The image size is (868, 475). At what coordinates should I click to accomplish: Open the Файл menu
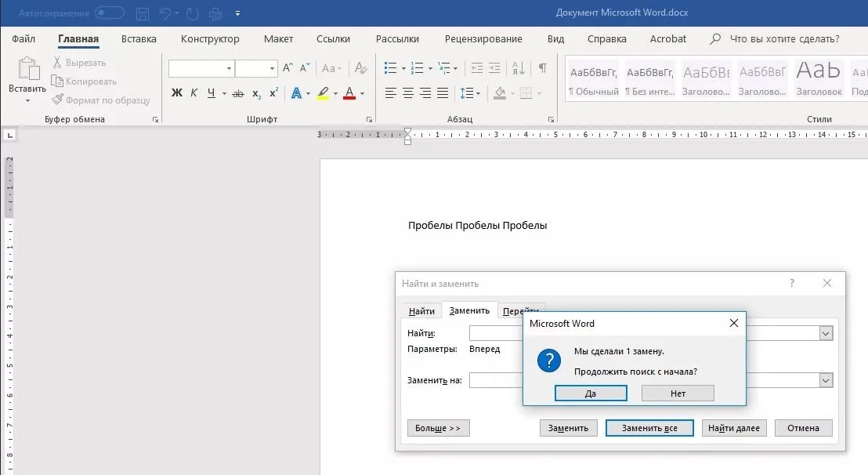(24, 38)
